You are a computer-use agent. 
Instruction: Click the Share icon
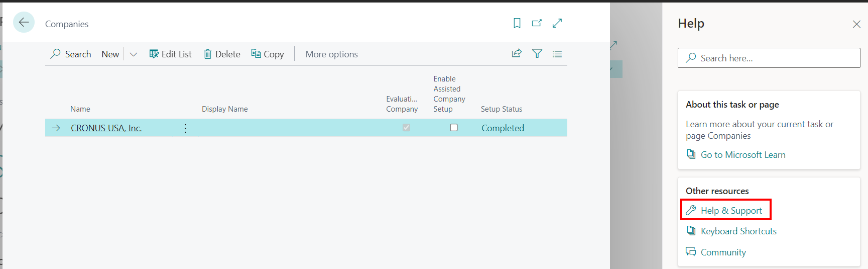(517, 54)
